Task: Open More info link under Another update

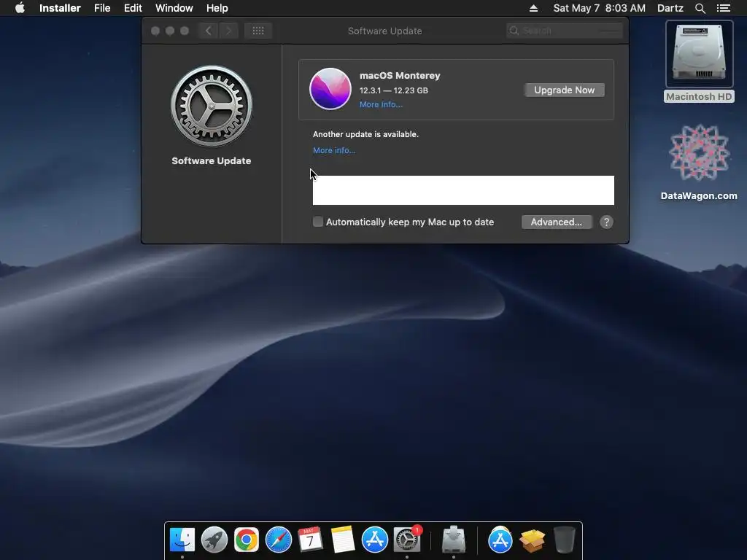Action: [x=334, y=150]
